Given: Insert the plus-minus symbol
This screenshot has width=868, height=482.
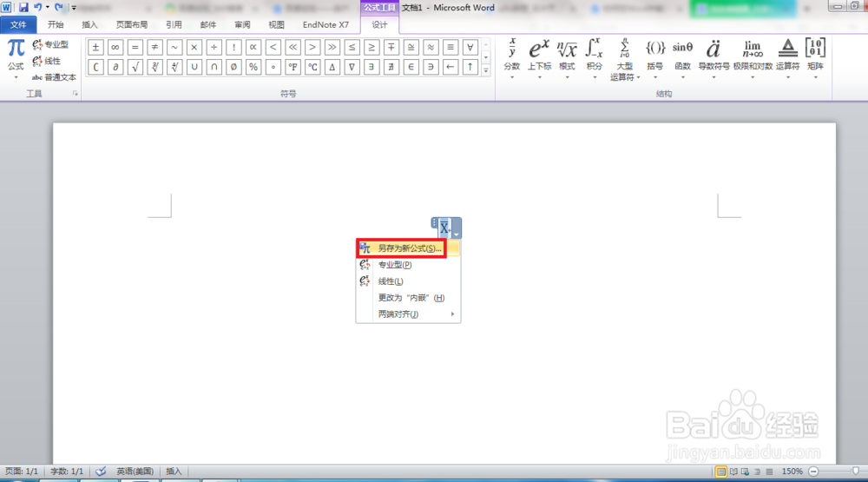Looking at the screenshot, I should (95, 48).
